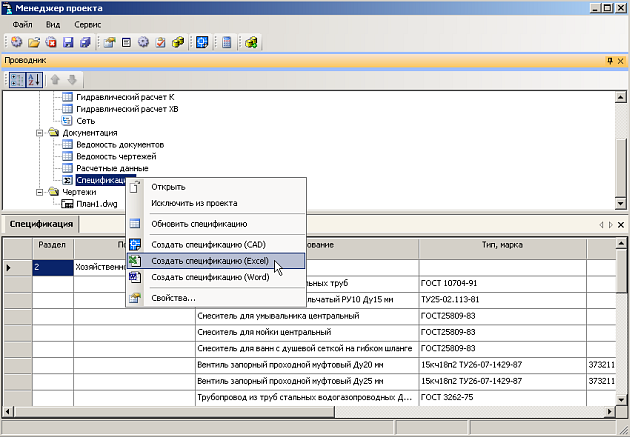Open project with the folder icon
Image resolution: width=630 pixels, height=437 pixels.
click(x=34, y=42)
